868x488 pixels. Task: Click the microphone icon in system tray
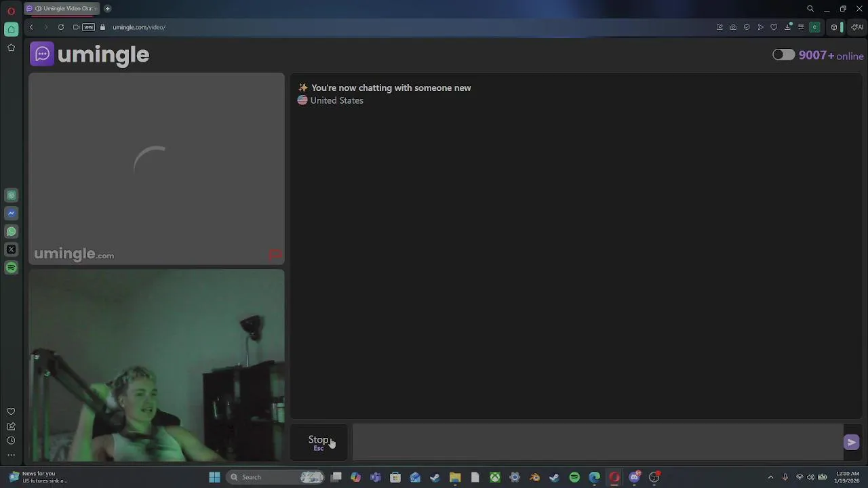coord(785,477)
